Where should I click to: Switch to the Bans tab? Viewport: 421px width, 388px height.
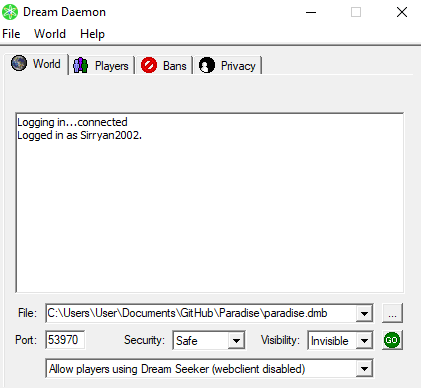[164, 65]
